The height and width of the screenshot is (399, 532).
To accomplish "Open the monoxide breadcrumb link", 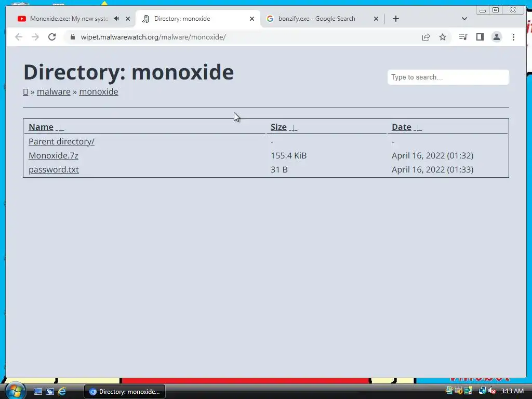I will click(98, 91).
